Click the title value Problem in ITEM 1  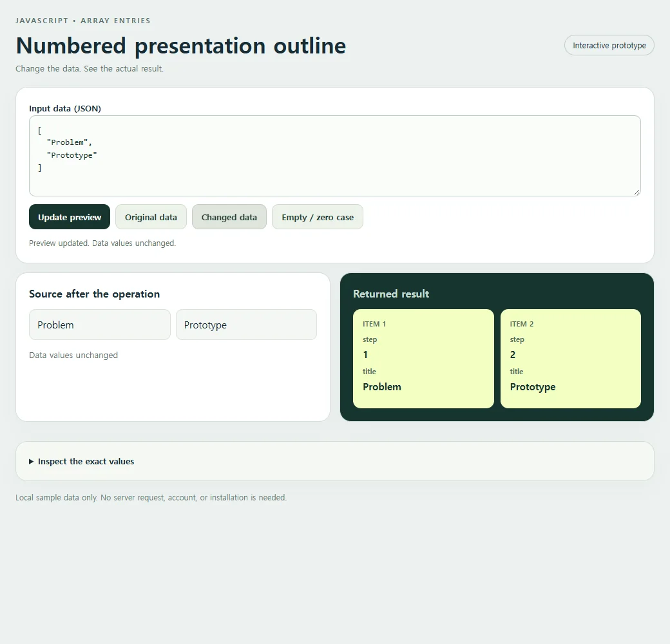tap(382, 387)
